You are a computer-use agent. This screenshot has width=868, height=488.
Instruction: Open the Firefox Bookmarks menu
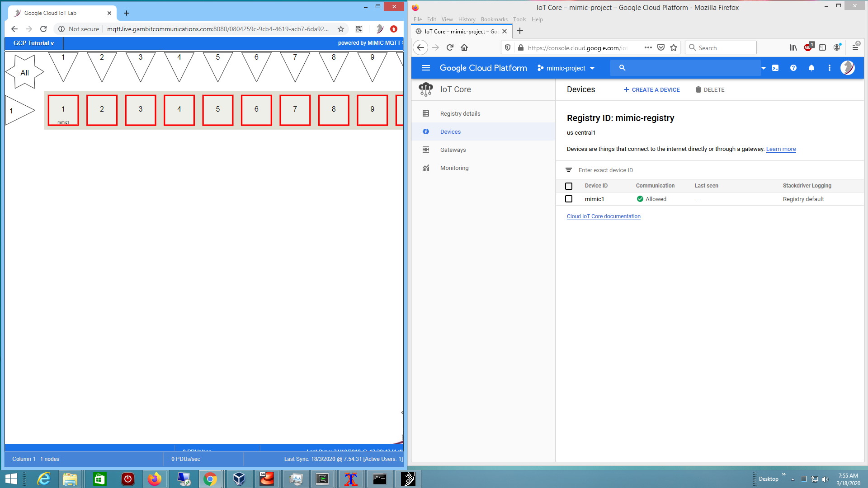pyautogui.click(x=494, y=19)
